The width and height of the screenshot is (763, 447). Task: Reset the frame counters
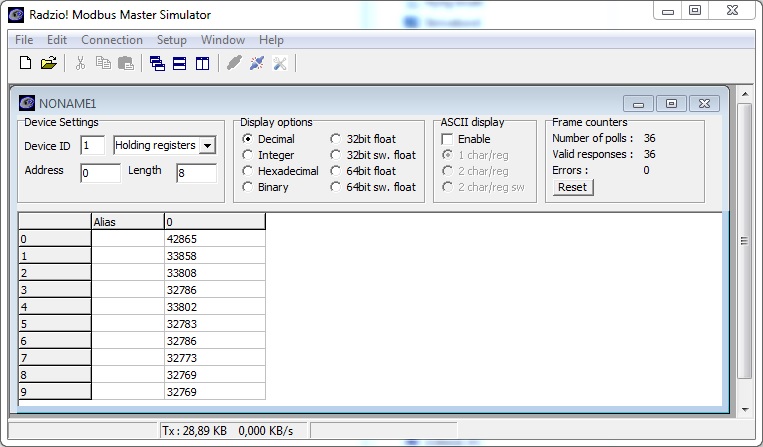click(573, 187)
